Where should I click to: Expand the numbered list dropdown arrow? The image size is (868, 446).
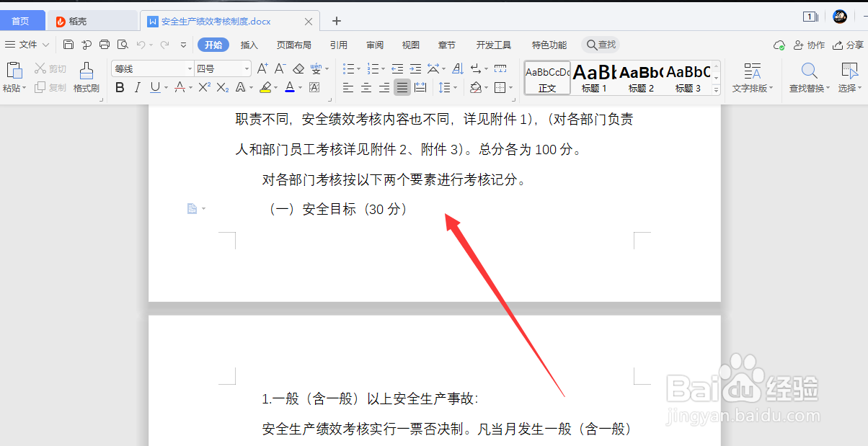tap(383, 69)
